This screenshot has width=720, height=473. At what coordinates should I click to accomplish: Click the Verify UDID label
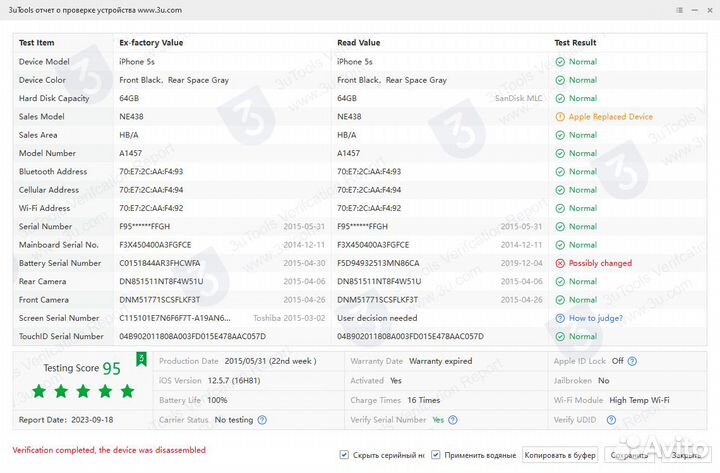point(576,420)
